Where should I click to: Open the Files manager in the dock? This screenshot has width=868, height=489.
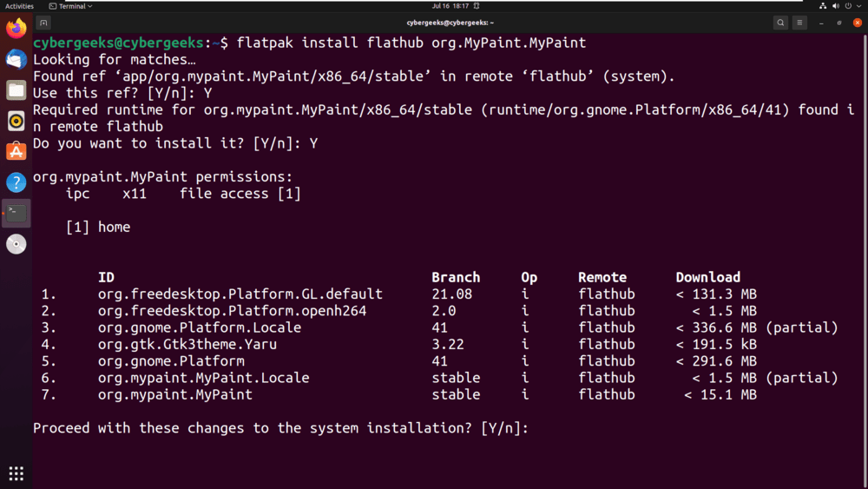coord(16,90)
